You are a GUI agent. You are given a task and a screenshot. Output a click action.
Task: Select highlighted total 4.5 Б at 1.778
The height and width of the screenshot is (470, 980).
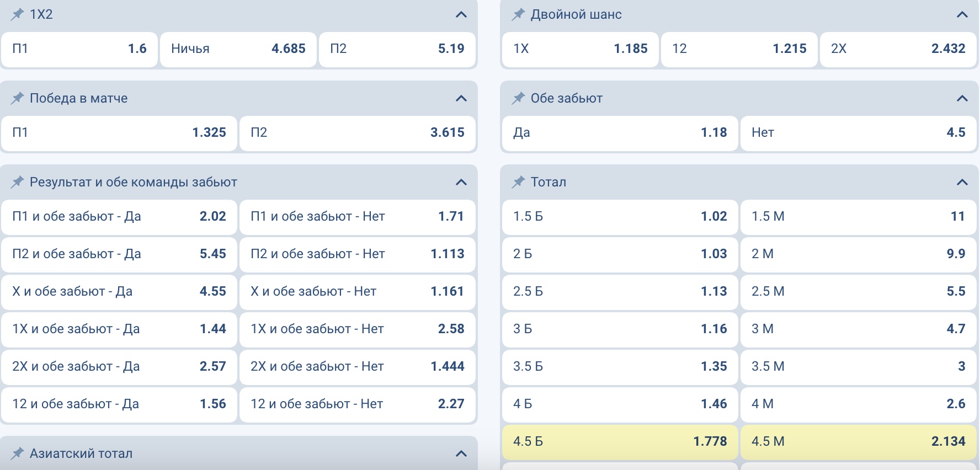[620, 442]
